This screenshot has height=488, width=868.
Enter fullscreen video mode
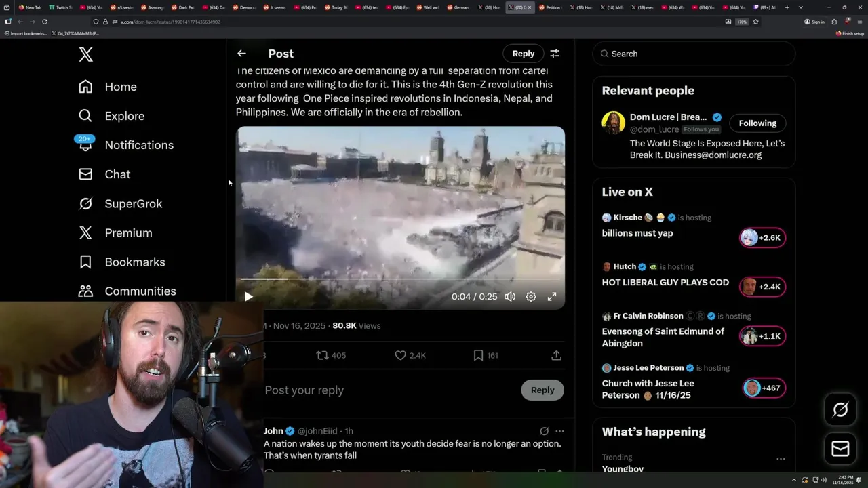(552, 297)
